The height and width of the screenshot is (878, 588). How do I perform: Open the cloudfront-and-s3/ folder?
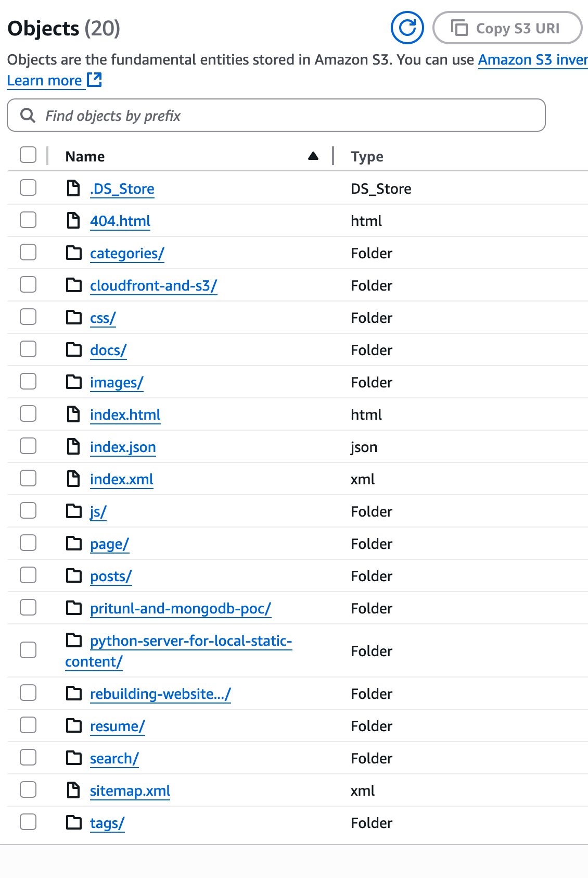[x=153, y=286]
